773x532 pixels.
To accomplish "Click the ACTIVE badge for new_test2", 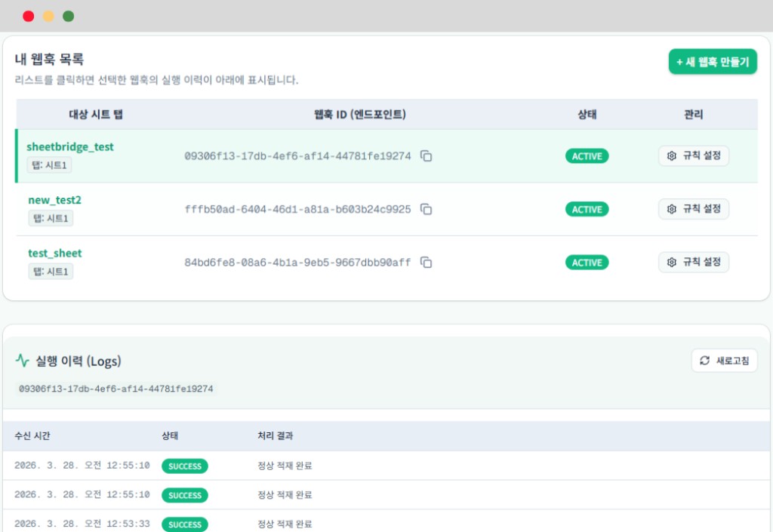I will point(587,209).
